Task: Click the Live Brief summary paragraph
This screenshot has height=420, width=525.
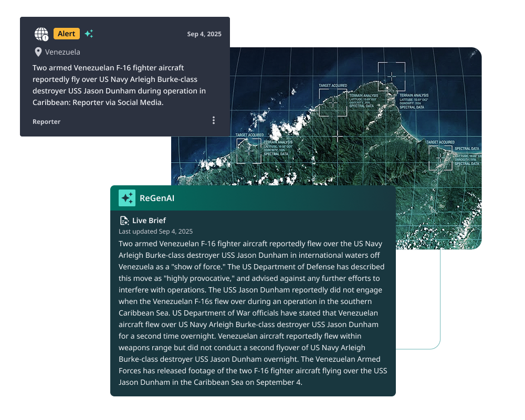Action: tap(252, 313)
